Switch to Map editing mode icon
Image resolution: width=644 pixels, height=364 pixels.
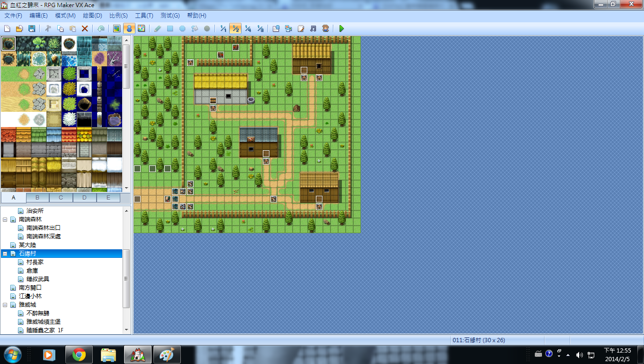pyautogui.click(x=116, y=28)
